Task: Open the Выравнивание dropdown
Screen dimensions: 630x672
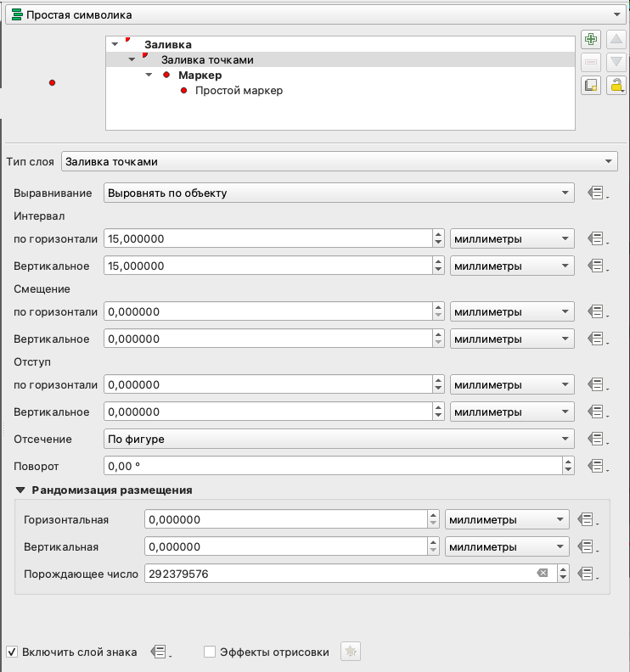Action: click(x=339, y=193)
